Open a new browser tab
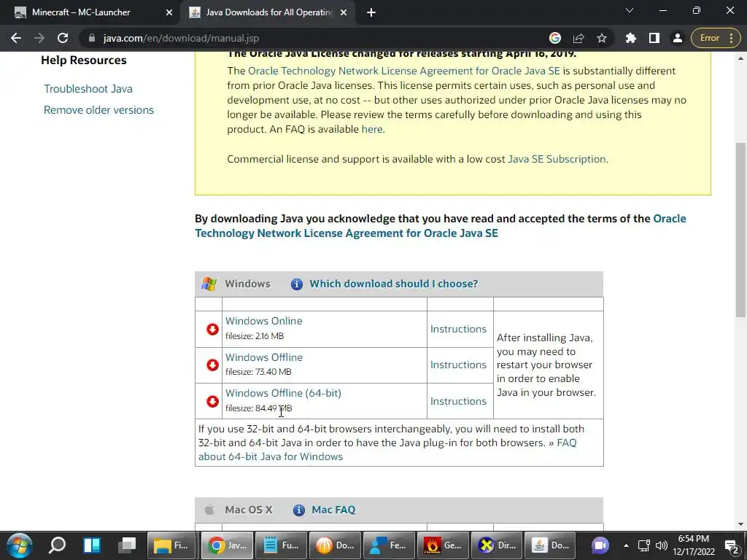Image resolution: width=747 pixels, height=560 pixels. tap(371, 12)
